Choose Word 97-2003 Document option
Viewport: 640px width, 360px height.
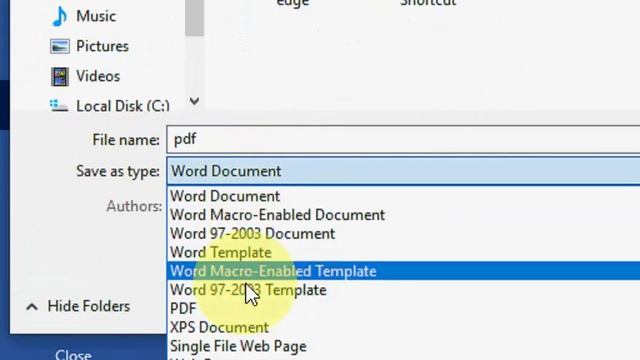403,234
